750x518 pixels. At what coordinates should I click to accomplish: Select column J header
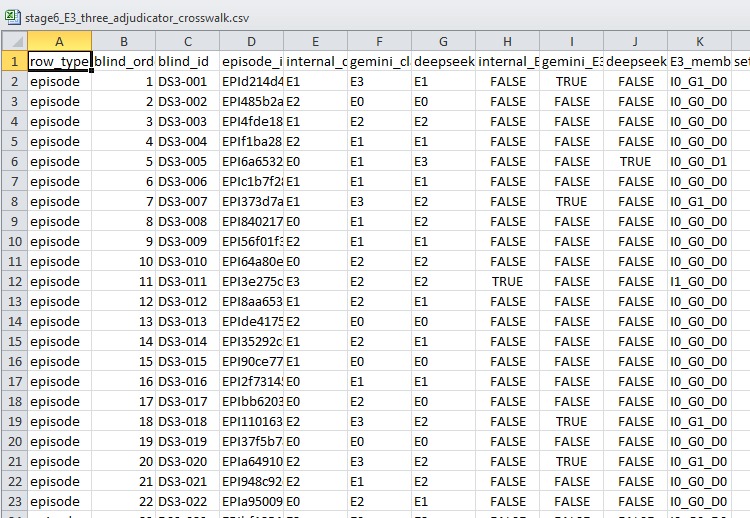tap(636, 41)
